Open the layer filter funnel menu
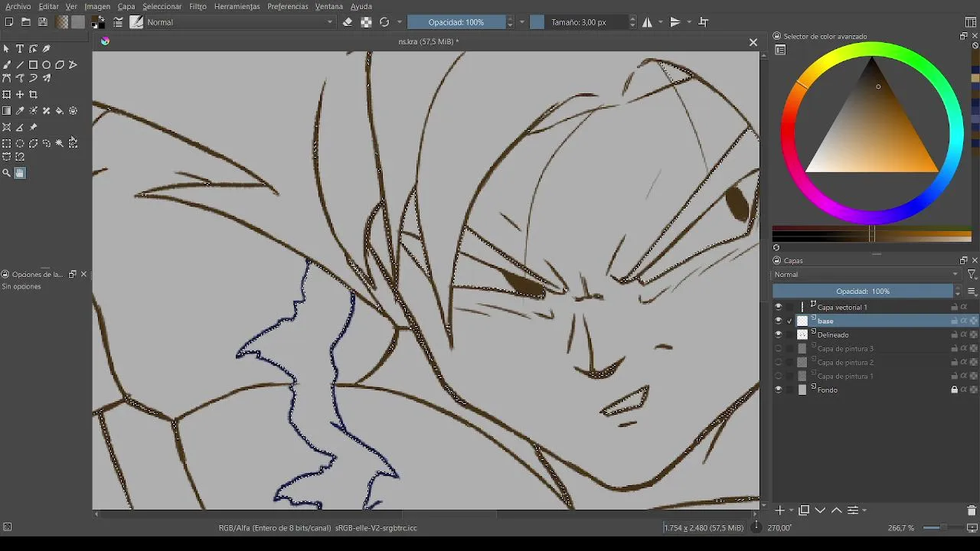This screenshot has width=980, height=551. click(972, 275)
